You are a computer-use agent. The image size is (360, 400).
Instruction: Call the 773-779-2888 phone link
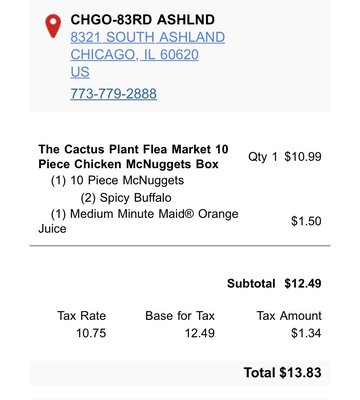pyautogui.click(x=113, y=94)
